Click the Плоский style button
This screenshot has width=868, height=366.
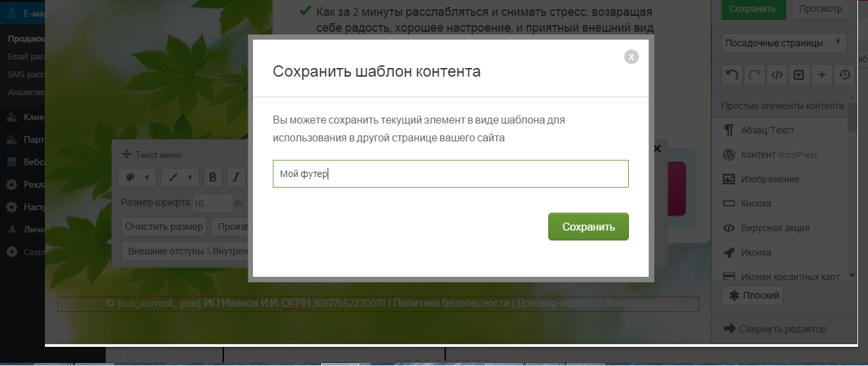coord(752,295)
